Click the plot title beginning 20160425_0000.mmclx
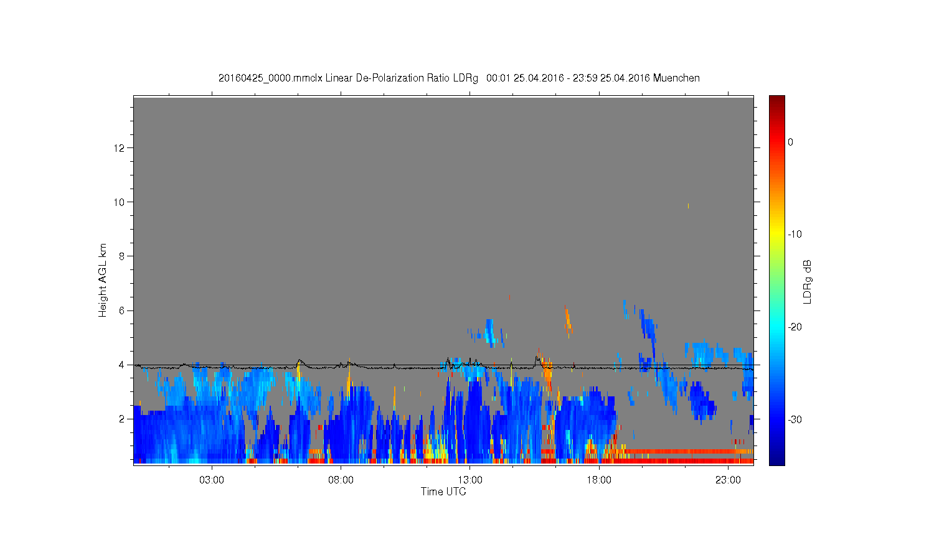 point(459,78)
